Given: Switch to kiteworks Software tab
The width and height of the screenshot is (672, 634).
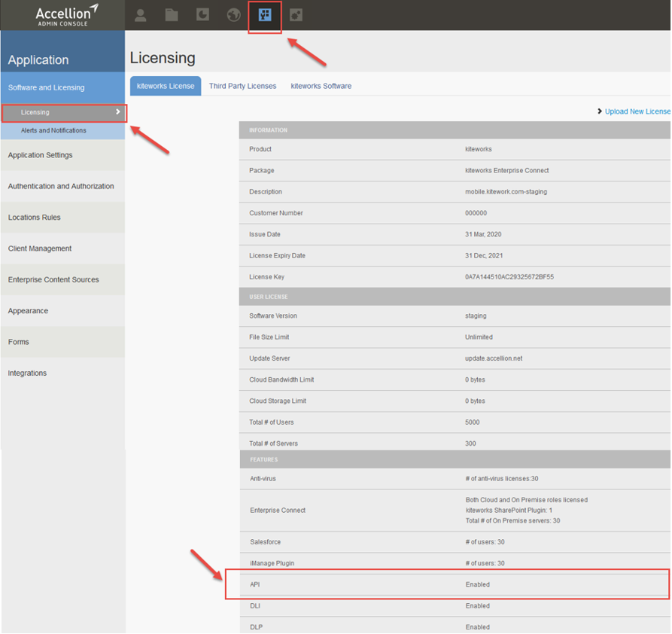Looking at the screenshot, I should (x=321, y=86).
